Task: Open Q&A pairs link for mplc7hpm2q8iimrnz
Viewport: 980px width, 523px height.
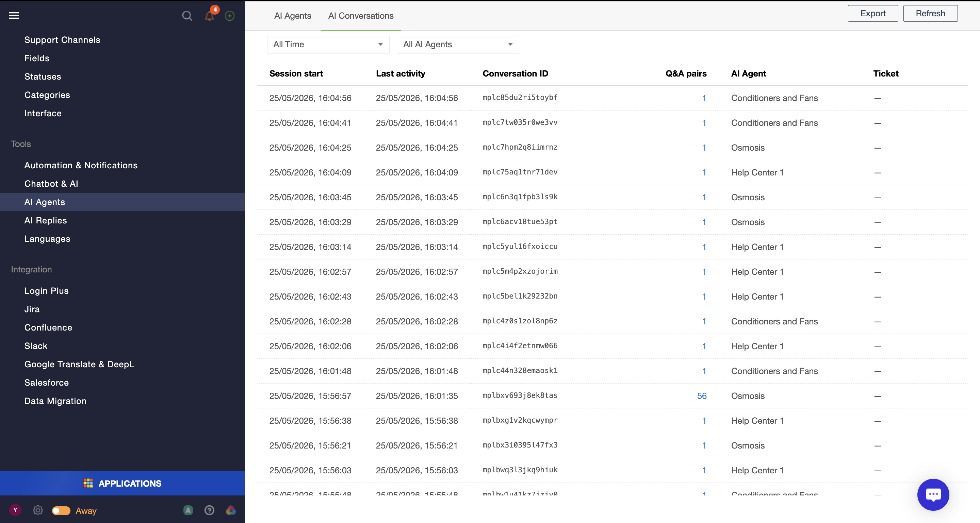Action: pos(704,148)
